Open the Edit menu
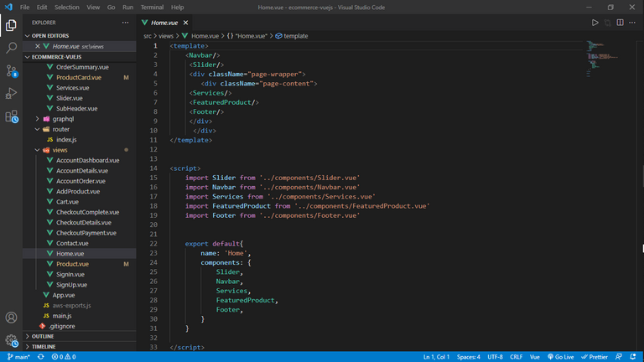Screen dimensions: 644x362 point(42,7)
